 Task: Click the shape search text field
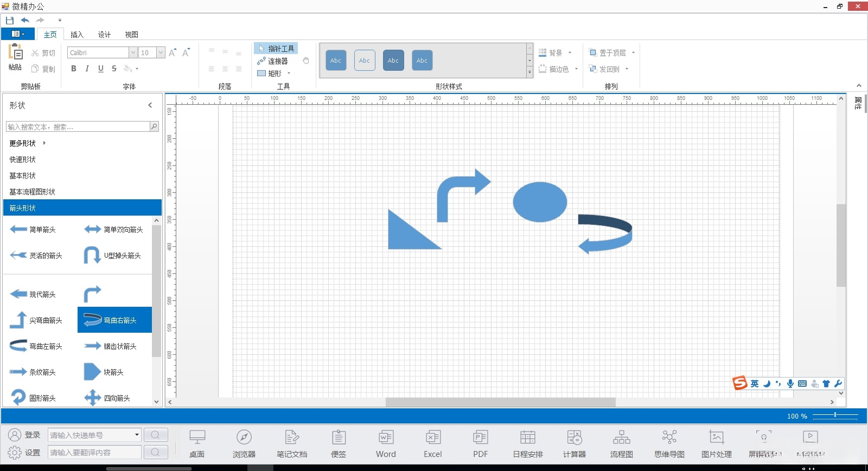coord(78,126)
